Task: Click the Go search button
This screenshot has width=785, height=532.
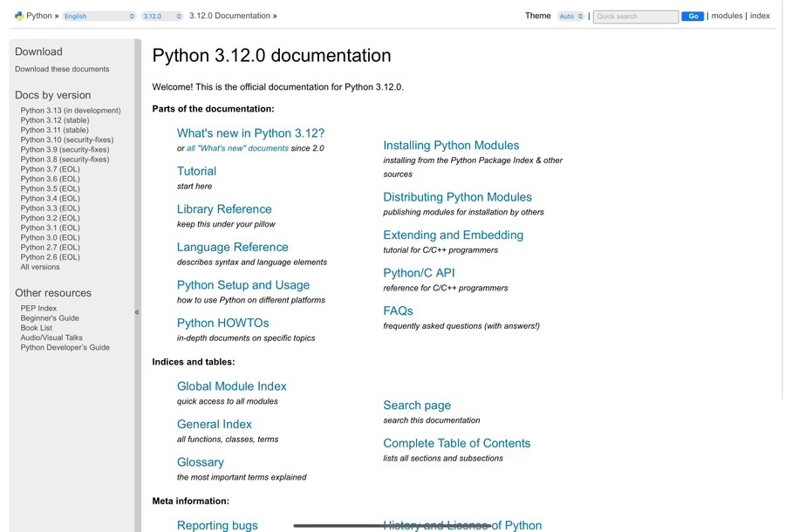Action: tap(693, 17)
